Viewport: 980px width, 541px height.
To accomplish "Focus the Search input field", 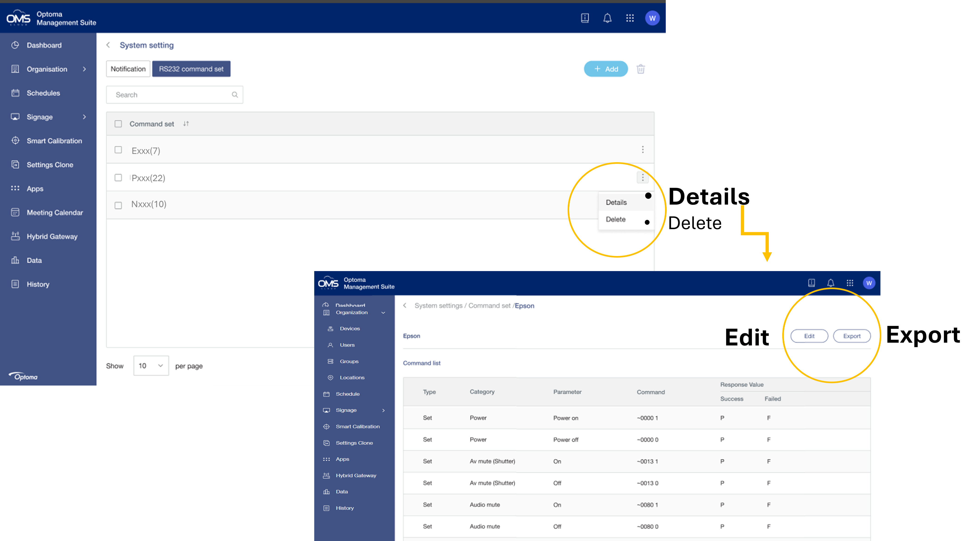I will (175, 95).
